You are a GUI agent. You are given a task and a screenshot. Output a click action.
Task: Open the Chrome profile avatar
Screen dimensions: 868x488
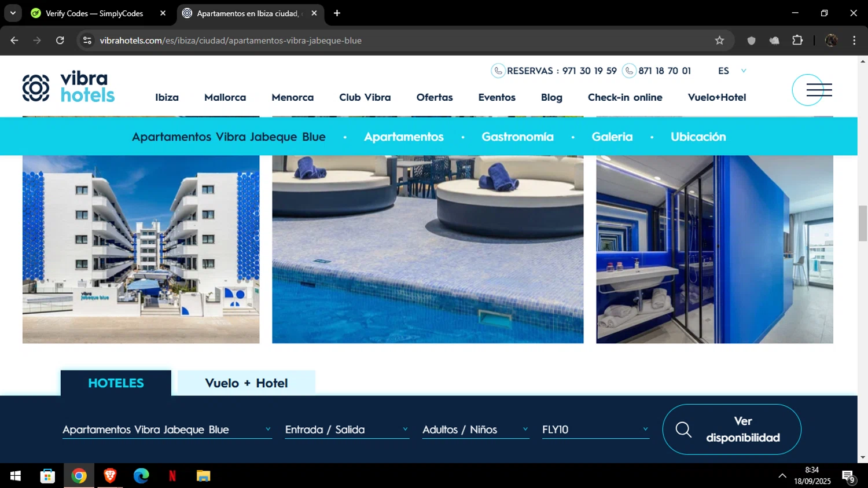(831, 41)
